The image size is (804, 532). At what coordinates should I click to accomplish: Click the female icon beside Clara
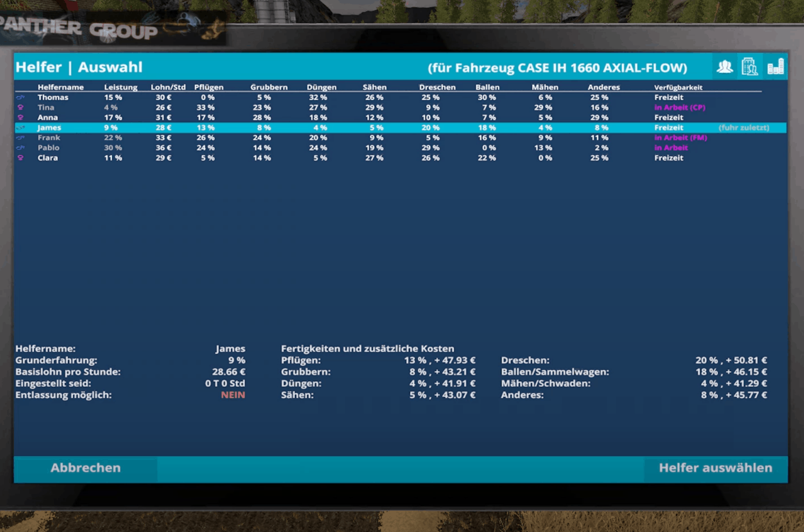click(20, 158)
